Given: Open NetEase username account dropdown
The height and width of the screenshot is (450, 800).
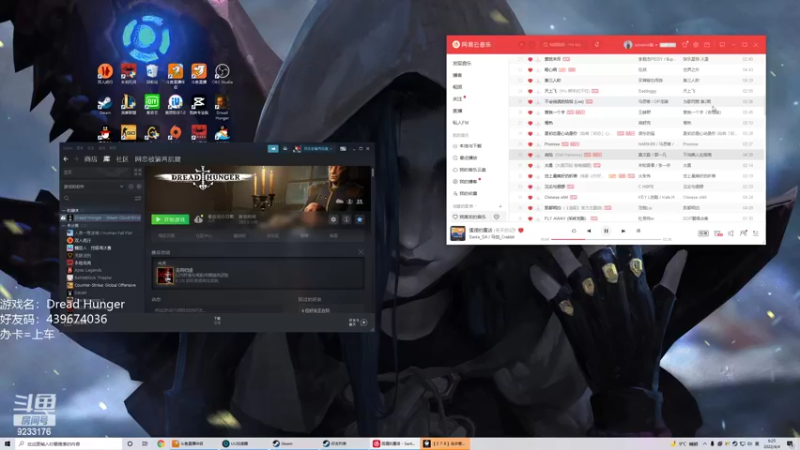Looking at the screenshot, I should (645, 45).
